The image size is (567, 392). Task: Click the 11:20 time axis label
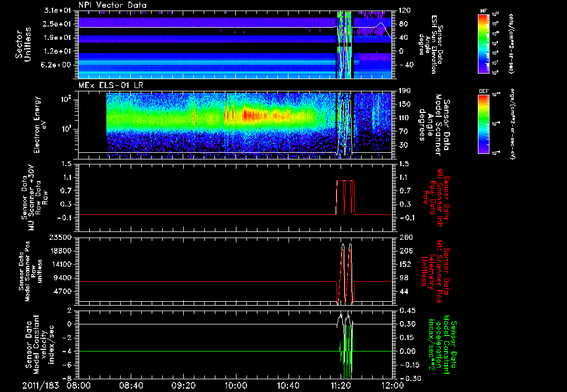[341, 385]
